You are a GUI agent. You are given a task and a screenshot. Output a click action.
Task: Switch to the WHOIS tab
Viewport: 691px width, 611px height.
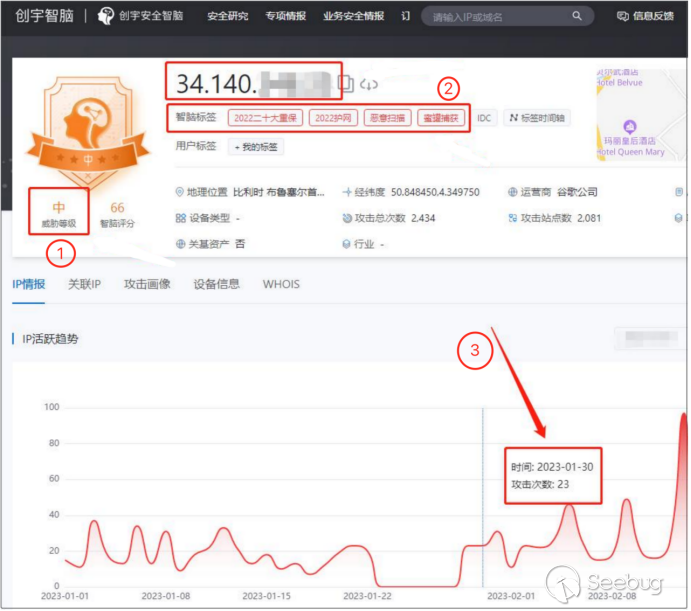click(x=282, y=285)
